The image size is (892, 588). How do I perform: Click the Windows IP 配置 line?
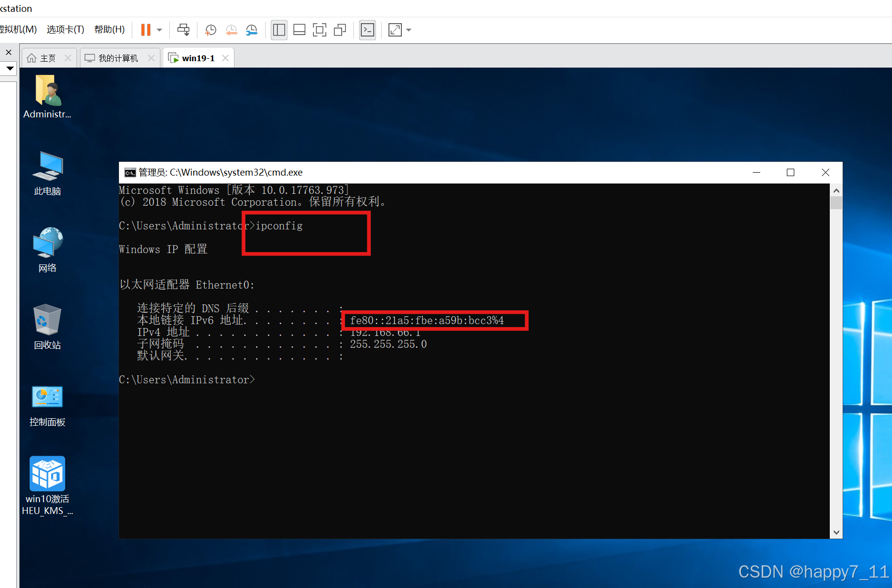163,250
